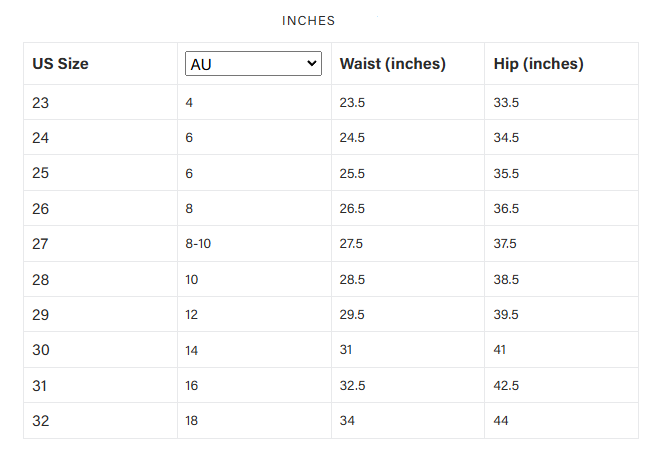
Task: Select the US size 32 cell
Action: pyautogui.click(x=42, y=420)
